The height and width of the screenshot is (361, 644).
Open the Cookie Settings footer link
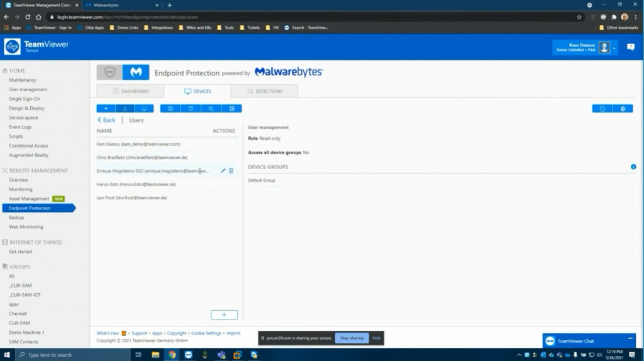coord(206,333)
